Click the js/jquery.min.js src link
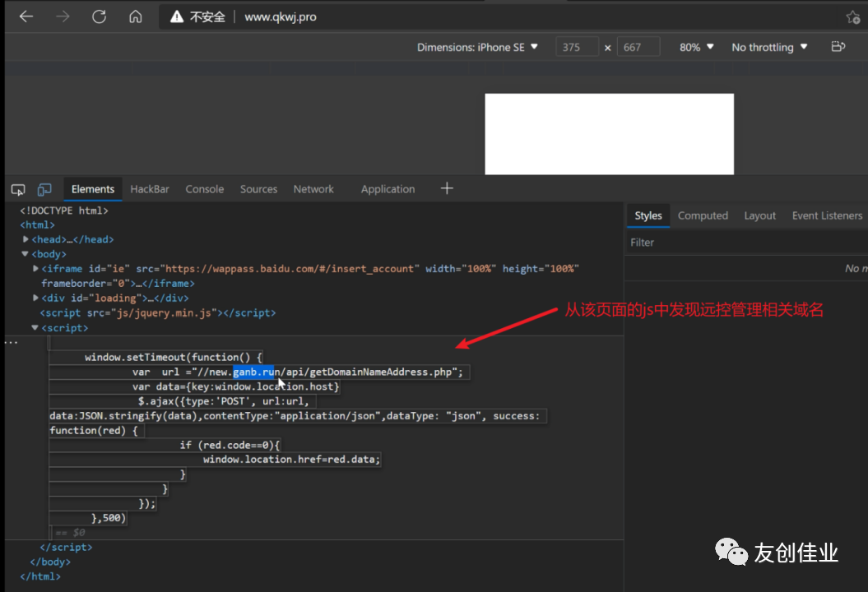 [x=163, y=312]
